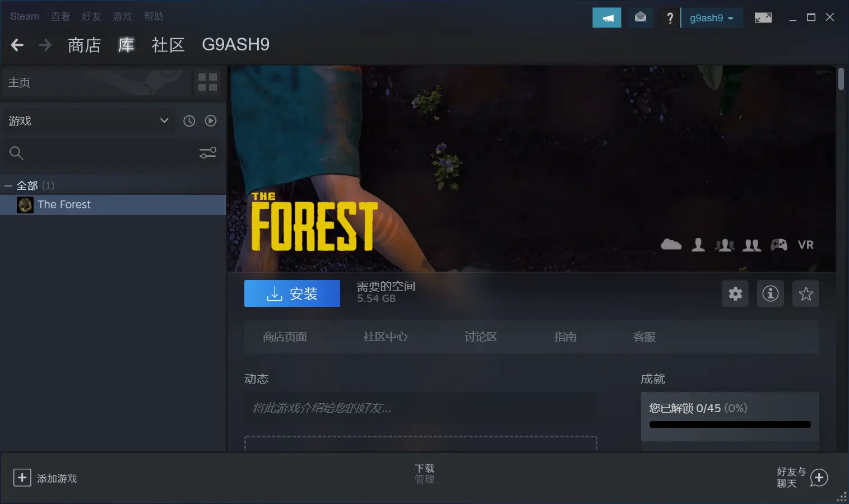This screenshot has width=849, height=504.
Task: Open friends chat plus icon
Action: click(819, 478)
